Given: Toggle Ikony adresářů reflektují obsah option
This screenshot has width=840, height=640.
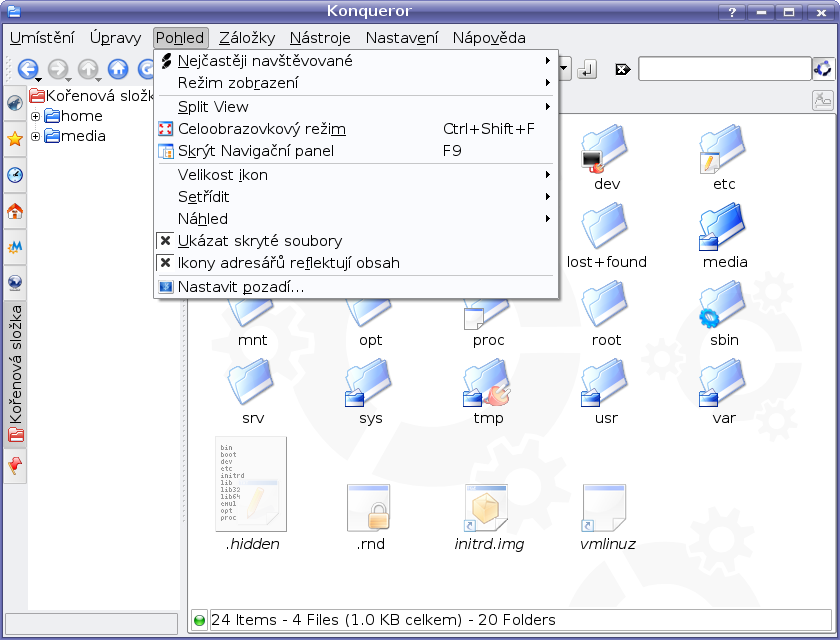Looking at the screenshot, I should (x=166, y=263).
